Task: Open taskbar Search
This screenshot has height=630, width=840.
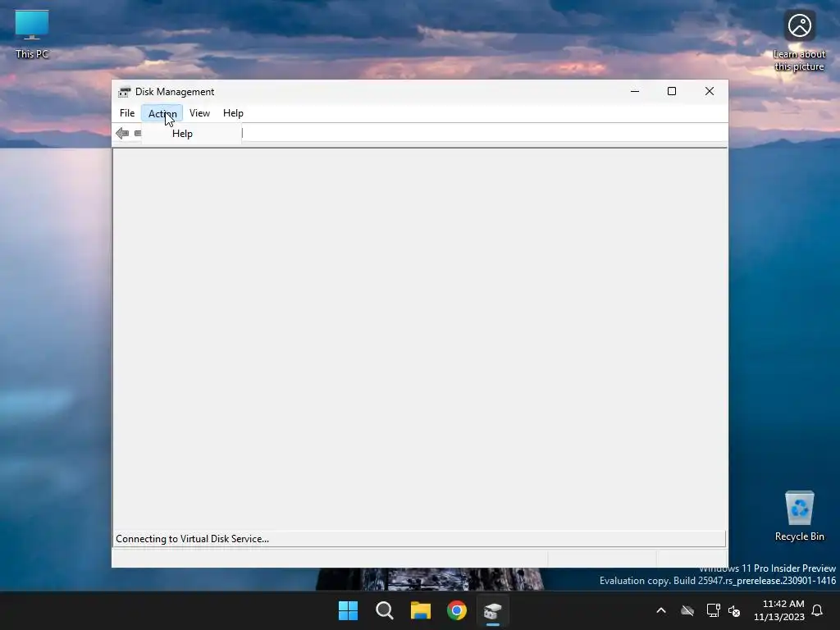Action: point(384,610)
